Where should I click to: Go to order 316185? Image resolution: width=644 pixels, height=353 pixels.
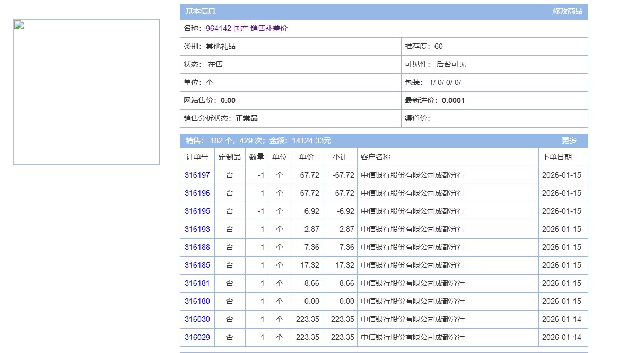pyautogui.click(x=197, y=266)
